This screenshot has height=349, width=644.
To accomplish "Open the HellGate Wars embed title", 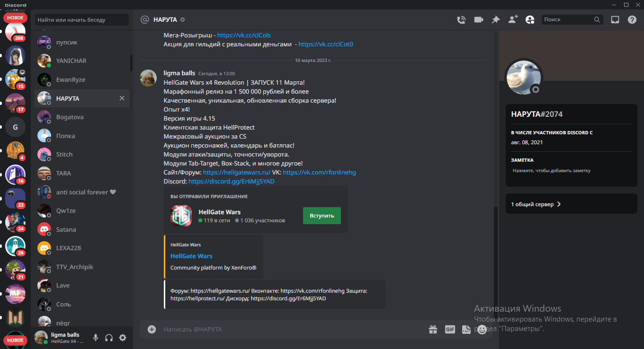I will tap(191, 256).
